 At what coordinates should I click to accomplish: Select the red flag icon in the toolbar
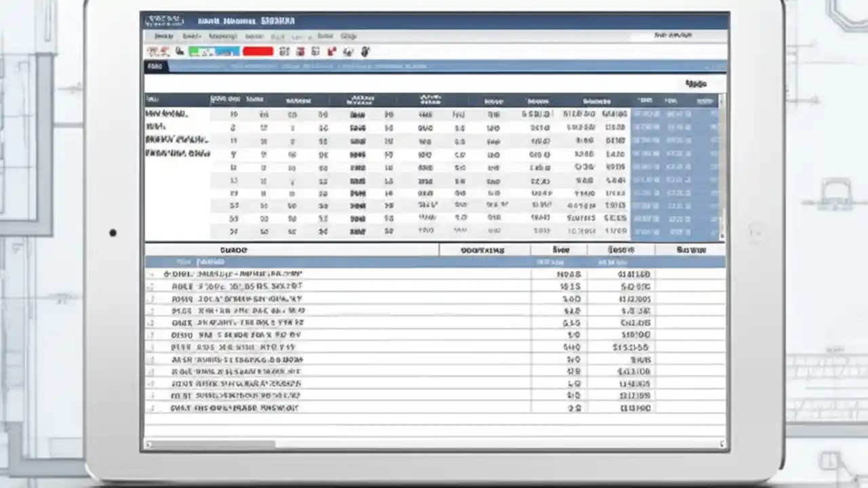pos(332,50)
